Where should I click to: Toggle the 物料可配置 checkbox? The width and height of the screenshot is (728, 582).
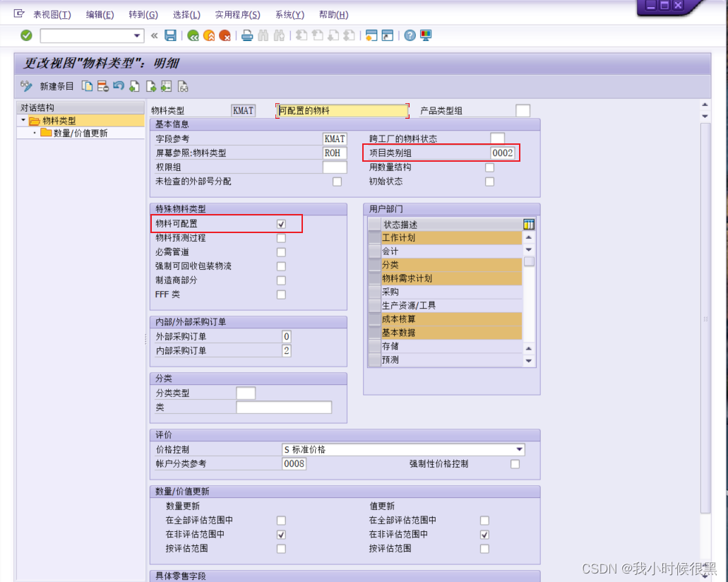(281, 224)
